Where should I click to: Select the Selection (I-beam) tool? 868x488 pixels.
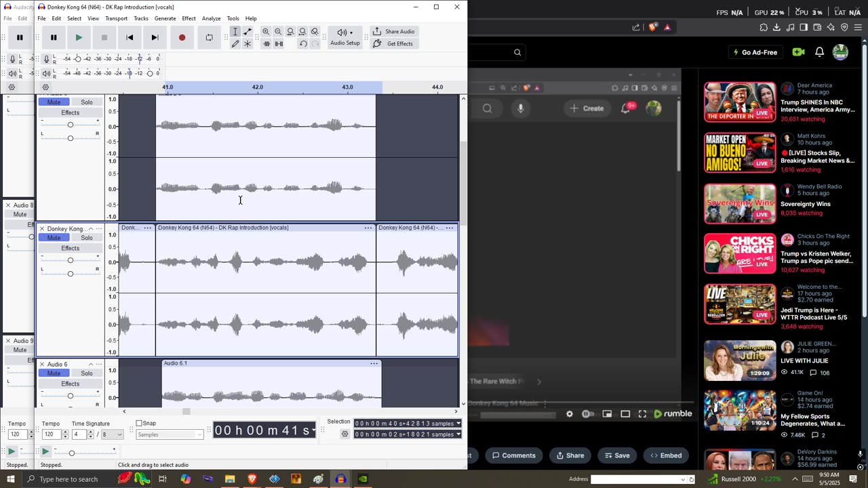pos(235,32)
